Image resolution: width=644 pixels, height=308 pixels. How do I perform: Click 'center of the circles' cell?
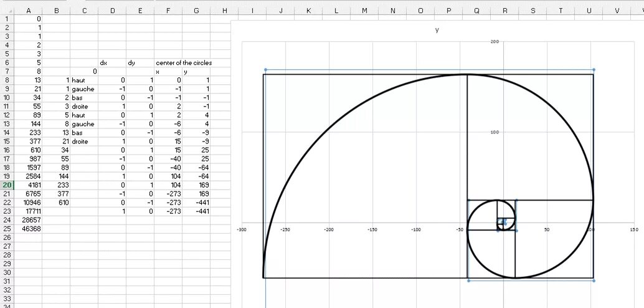(x=184, y=62)
